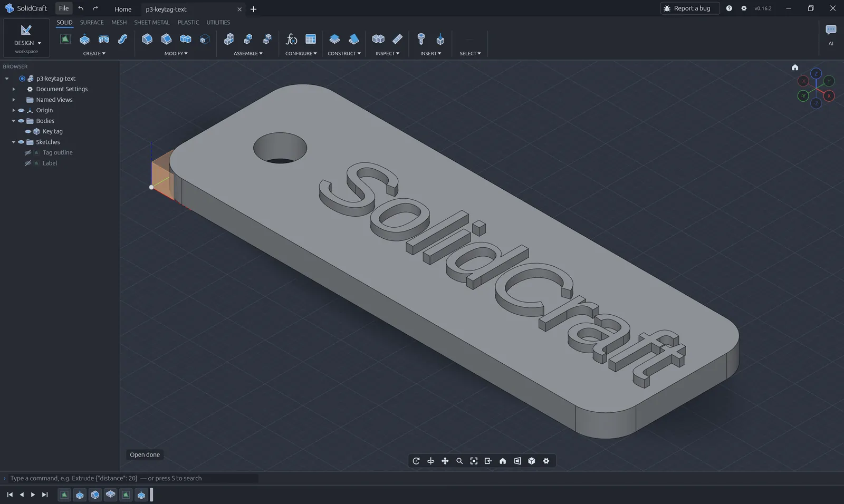Click the second ASSEMBLE group icon
Image resolution: width=844 pixels, height=504 pixels.
pos(248,39)
